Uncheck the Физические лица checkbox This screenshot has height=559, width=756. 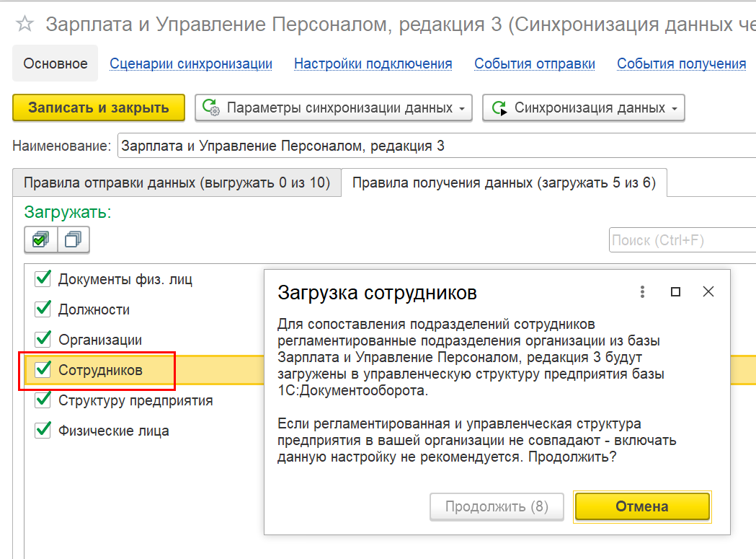[43, 431]
